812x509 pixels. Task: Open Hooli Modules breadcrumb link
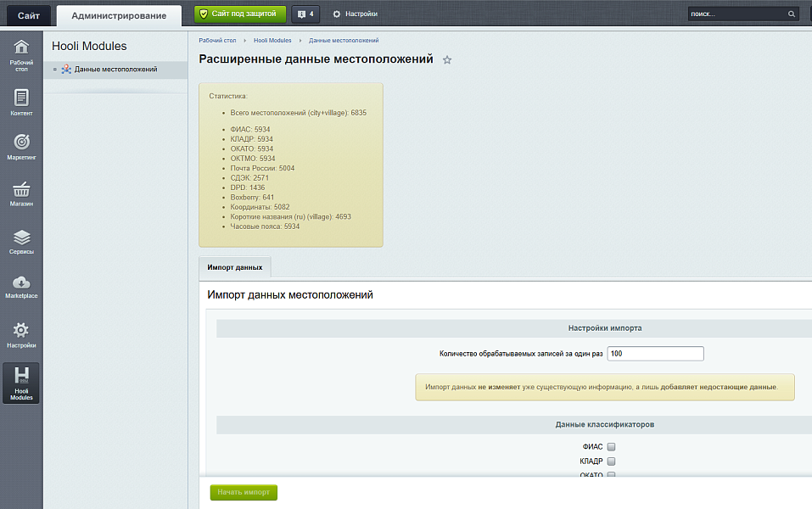pyautogui.click(x=272, y=41)
